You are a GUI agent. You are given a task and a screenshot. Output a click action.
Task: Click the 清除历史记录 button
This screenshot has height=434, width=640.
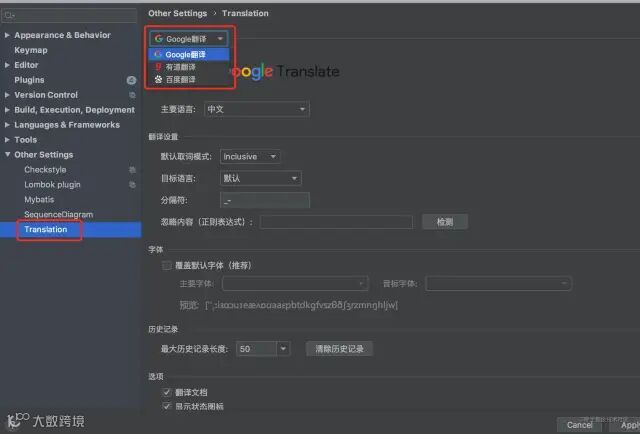coord(339,349)
